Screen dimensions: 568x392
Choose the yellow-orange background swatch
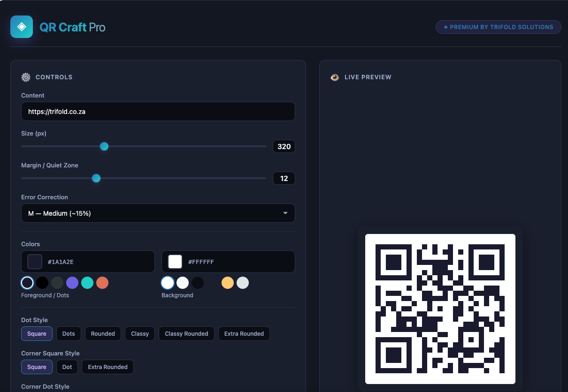pos(228,283)
